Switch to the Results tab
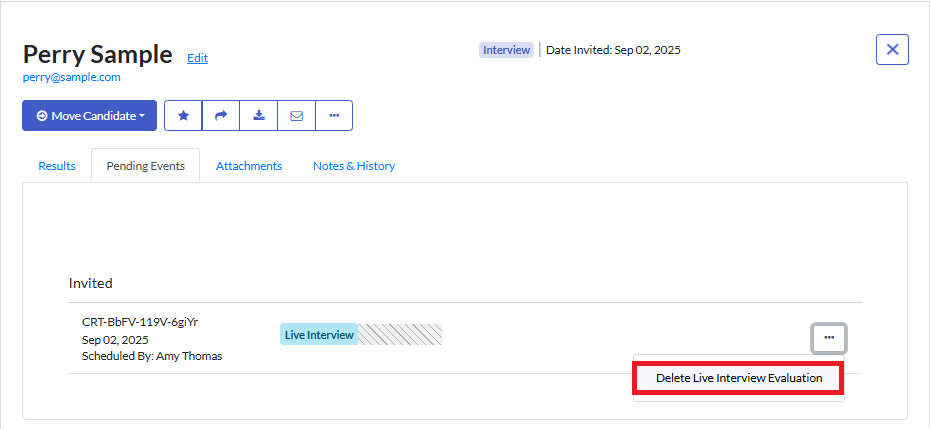 coord(57,166)
